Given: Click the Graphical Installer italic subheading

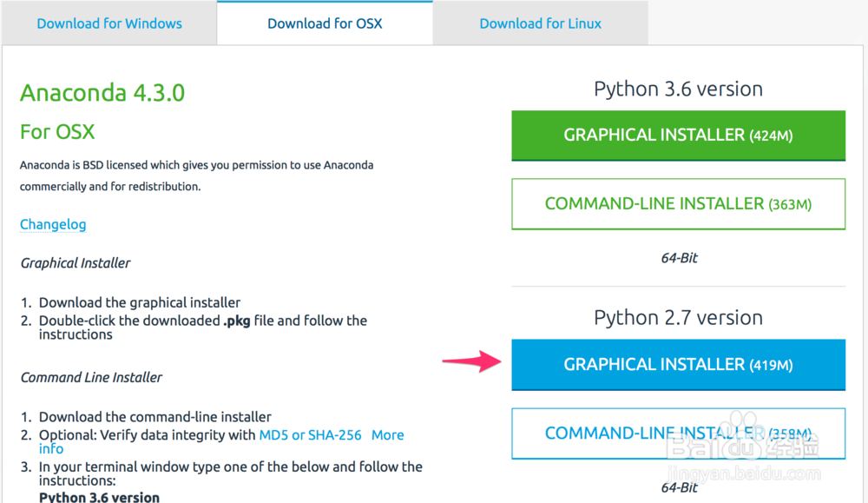Looking at the screenshot, I should (x=76, y=262).
